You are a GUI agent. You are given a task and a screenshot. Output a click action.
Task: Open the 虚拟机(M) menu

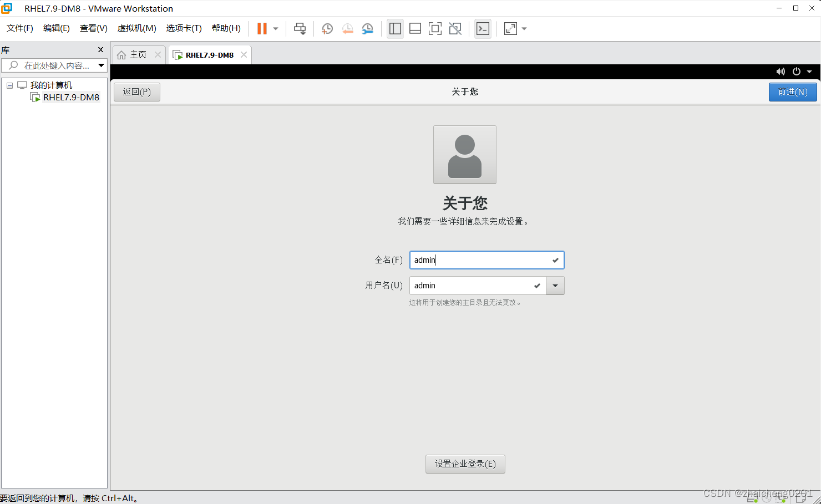(137, 28)
